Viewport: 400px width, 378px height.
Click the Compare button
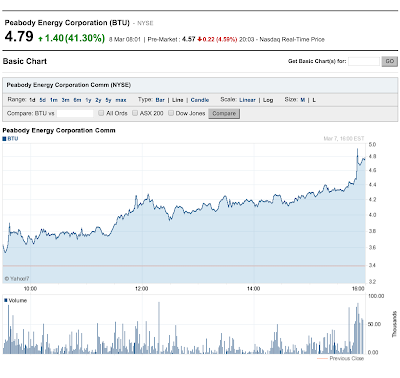(224, 114)
